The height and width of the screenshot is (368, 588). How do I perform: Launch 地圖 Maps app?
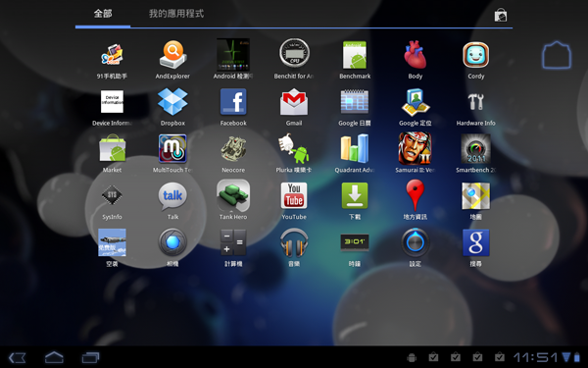[x=476, y=195]
